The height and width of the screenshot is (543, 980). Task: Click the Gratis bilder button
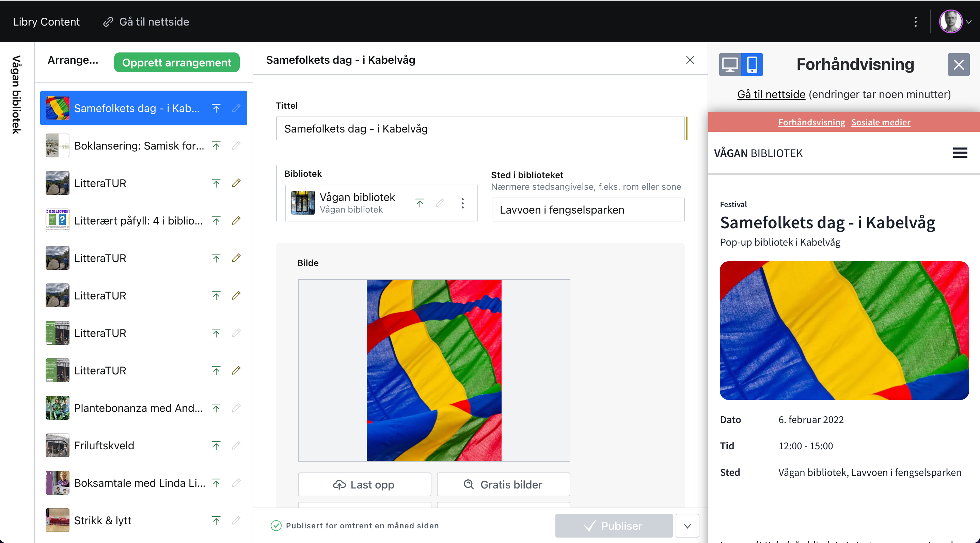point(503,484)
